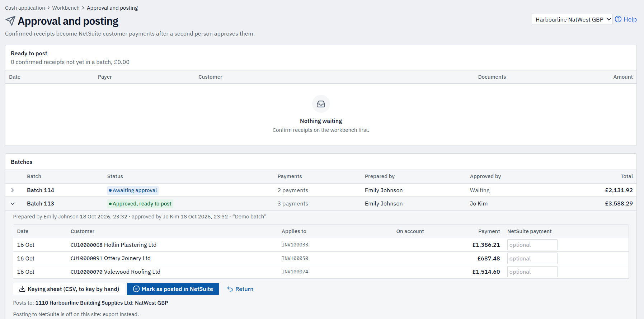Click the Approved, ready to post badge

point(140,204)
